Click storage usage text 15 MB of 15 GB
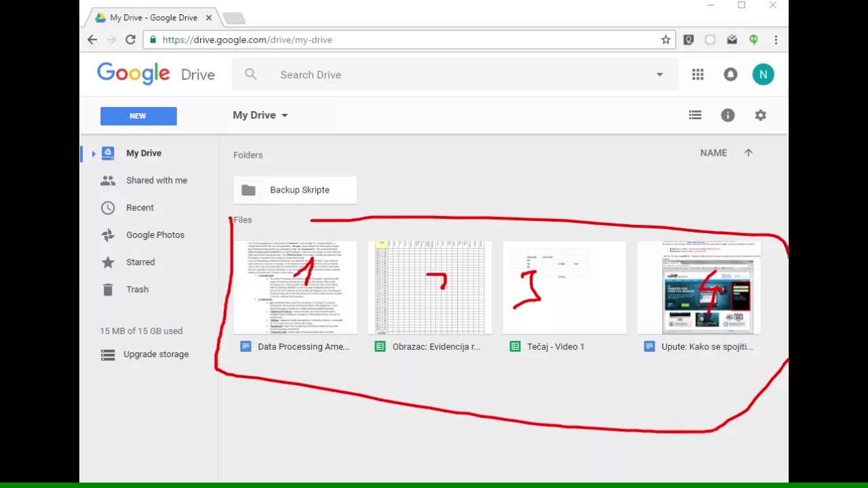The image size is (868, 488). point(141,331)
